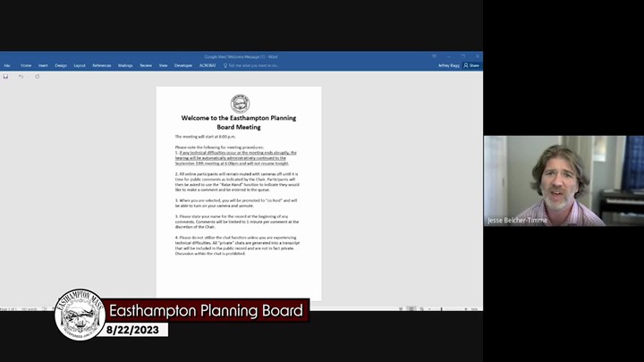This screenshot has width=644, height=362.
Task: Click the city seal image in the document
Action: [x=240, y=103]
